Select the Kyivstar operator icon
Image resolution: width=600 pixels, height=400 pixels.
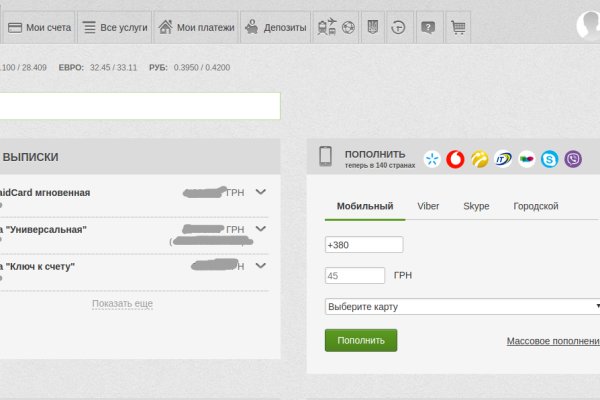pyautogui.click(x=432, y=158)
